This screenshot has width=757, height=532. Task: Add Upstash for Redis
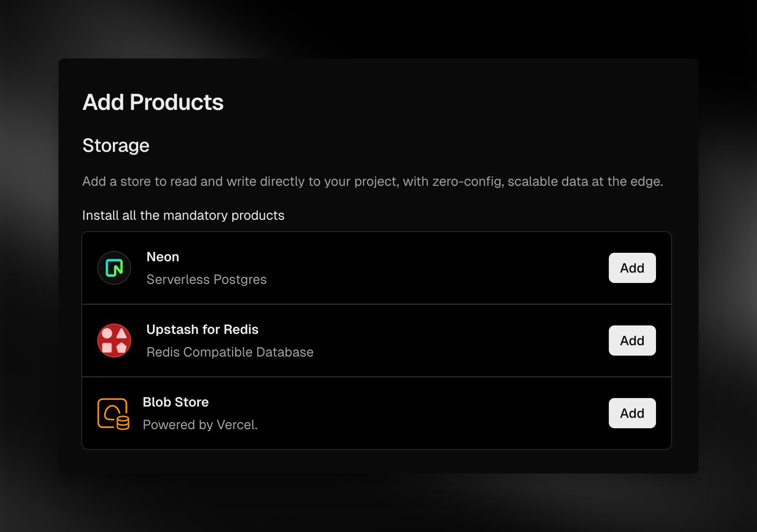[x=632, y=341]
